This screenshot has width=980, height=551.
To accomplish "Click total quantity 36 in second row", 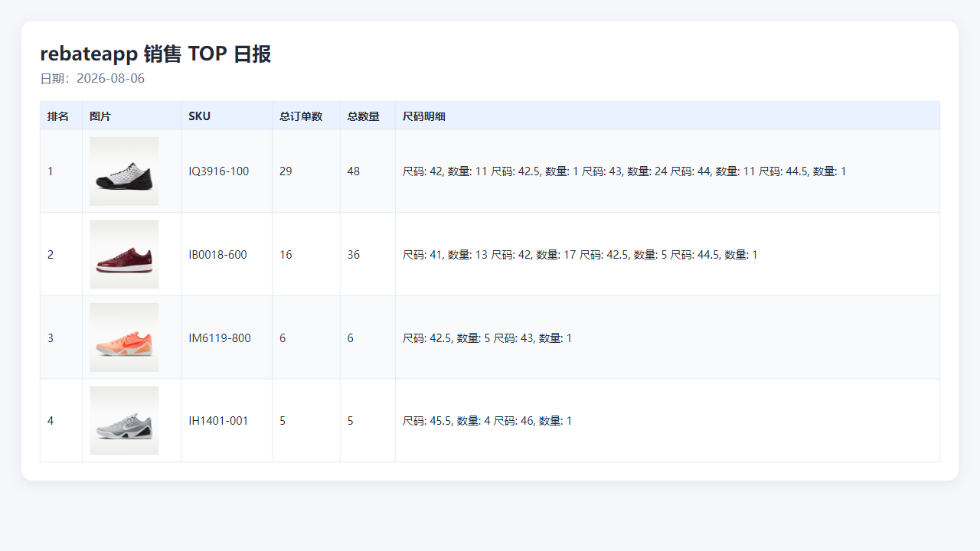I will 354,255.
